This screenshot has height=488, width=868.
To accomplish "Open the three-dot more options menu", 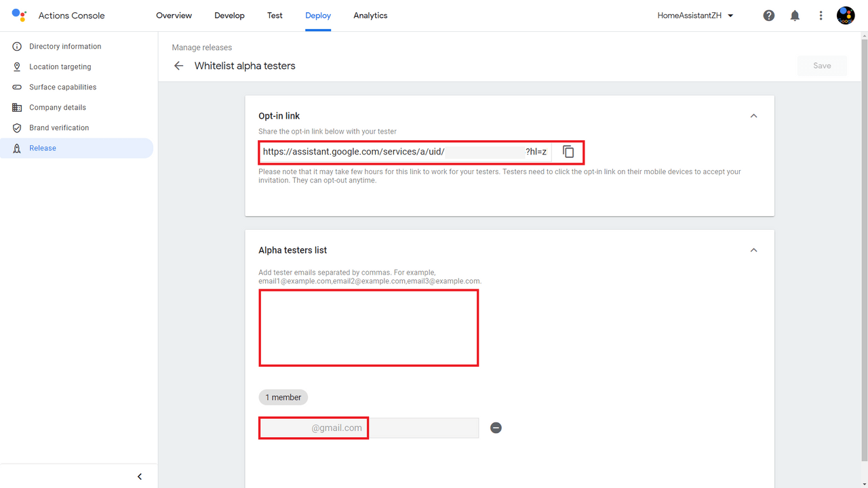I will click(821, 16).
